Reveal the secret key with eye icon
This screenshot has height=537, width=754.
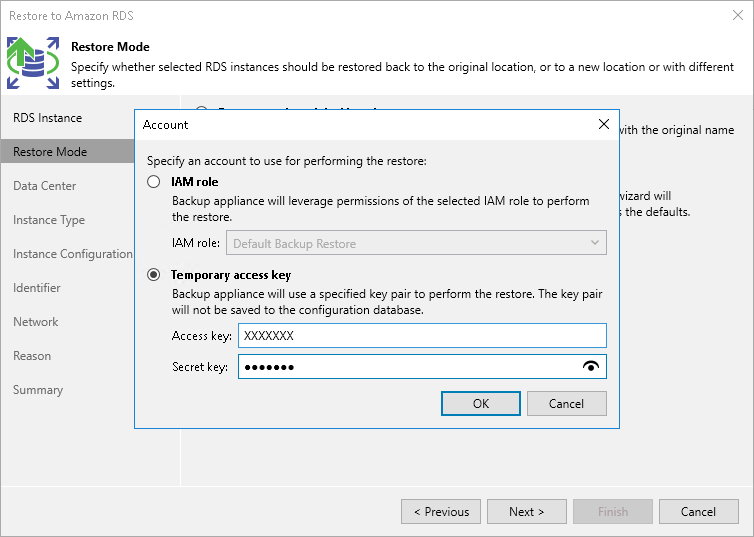592,367
